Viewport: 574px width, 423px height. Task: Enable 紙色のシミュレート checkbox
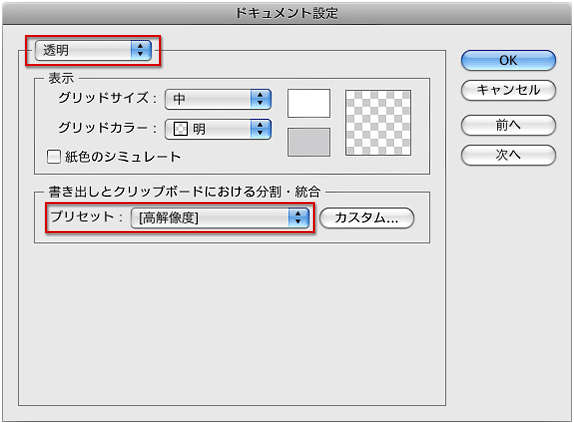point(54,157)
